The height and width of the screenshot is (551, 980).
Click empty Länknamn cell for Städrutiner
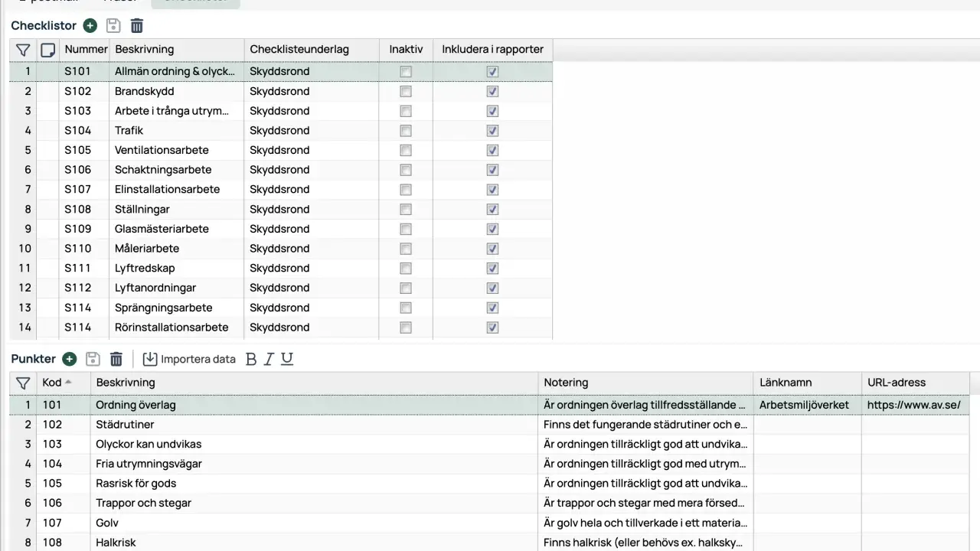click(807, 425)
